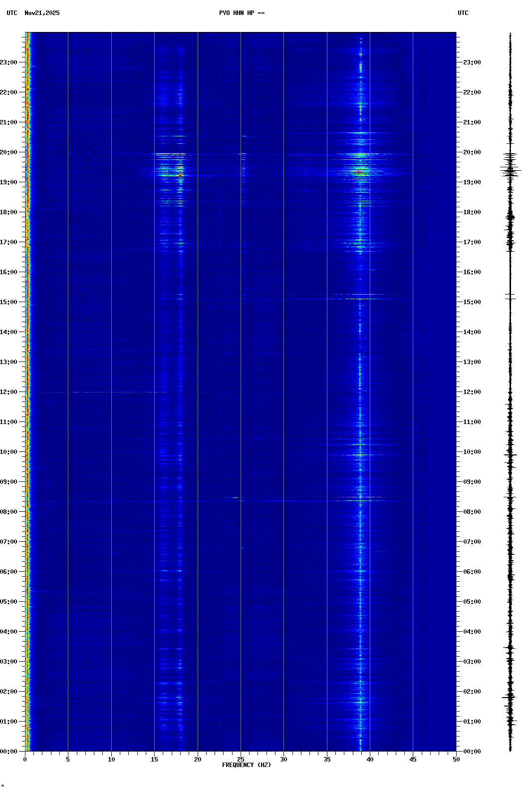
Task: Click the bright 18 Hz burst near 19:15
Action: 180,175
